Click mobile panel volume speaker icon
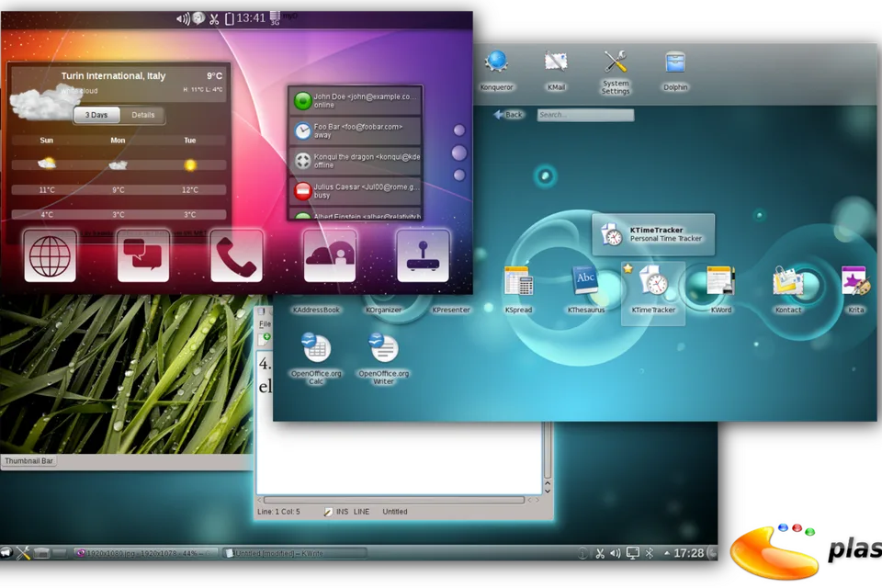This screenshot has height=588, width=882. 183,19
